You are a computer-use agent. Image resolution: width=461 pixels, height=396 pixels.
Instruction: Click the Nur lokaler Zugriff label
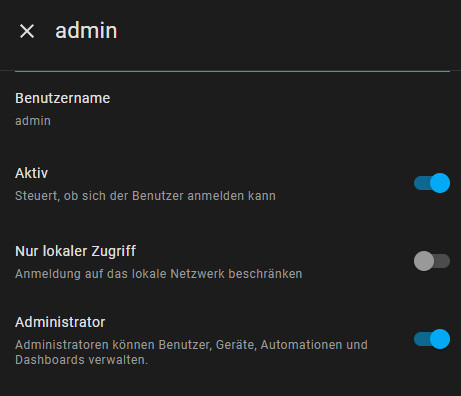click(x=76, y=251)
